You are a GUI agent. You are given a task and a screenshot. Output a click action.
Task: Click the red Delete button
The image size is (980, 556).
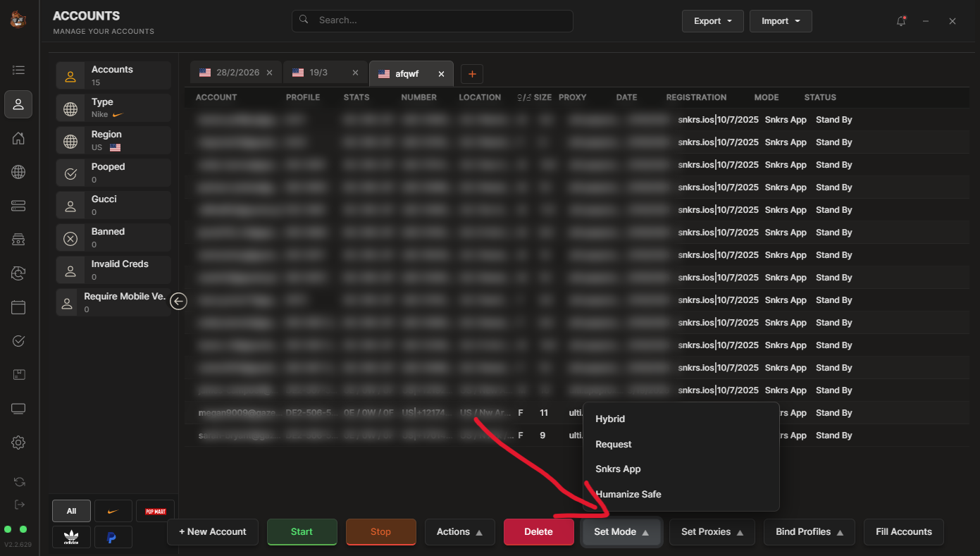coord(538,532)
